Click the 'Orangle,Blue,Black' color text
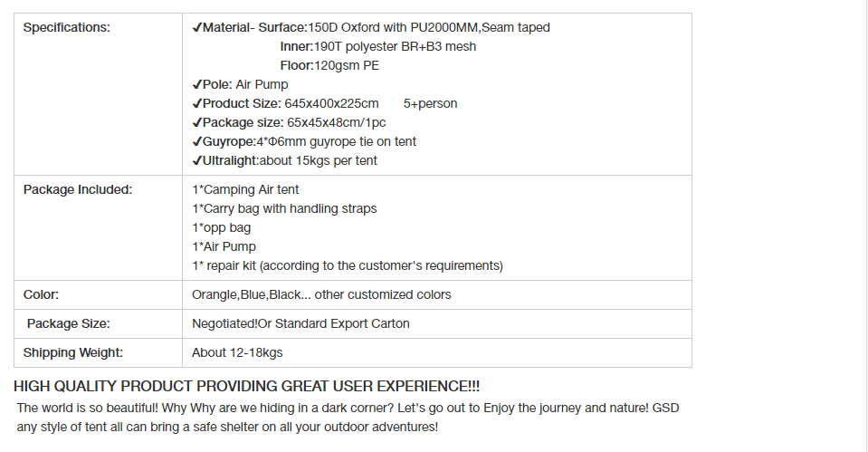Image resolution: width=868 pixels, height=452 pixels. point(246,294)
